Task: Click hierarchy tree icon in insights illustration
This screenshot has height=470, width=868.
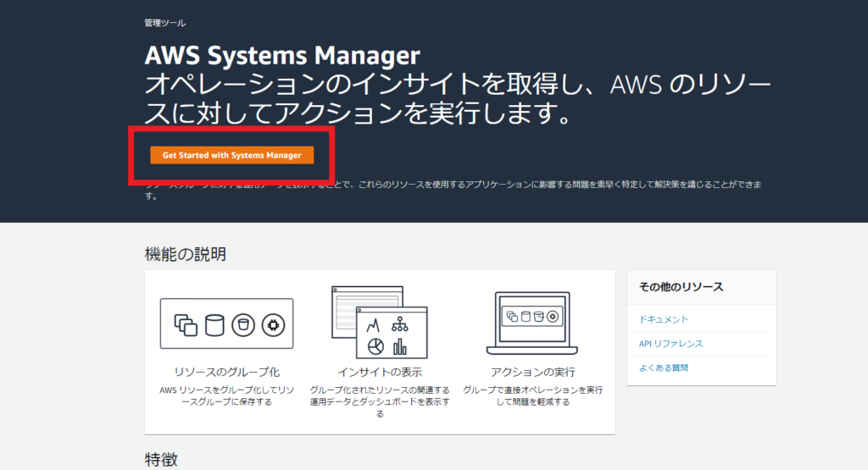Action: (x=398, y=324)
